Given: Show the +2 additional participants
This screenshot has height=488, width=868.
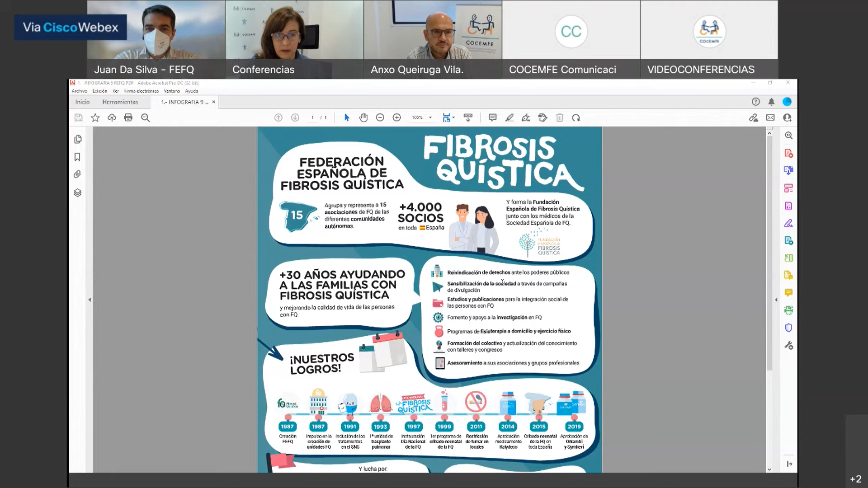Looking at the screenshot, I should pyautogui.click(x=856, y=479).
